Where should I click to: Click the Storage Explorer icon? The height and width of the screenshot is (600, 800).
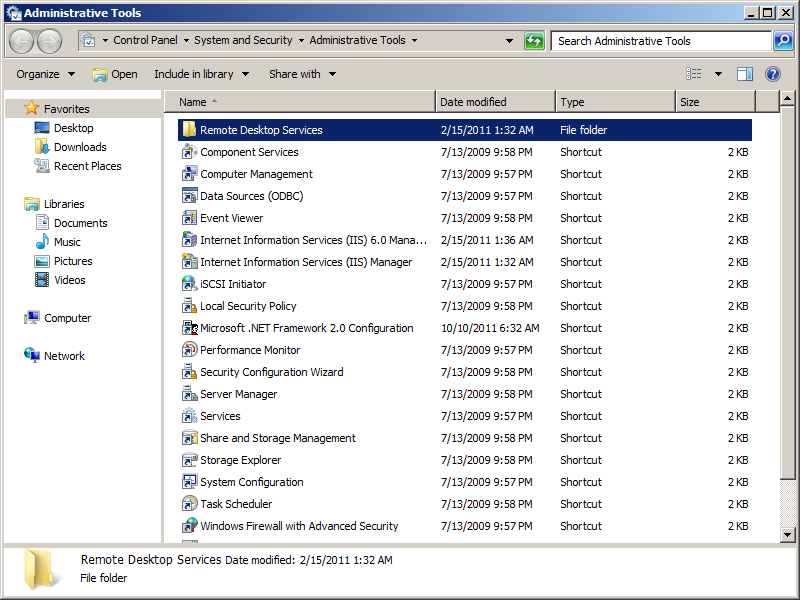[x=189, y=459]
